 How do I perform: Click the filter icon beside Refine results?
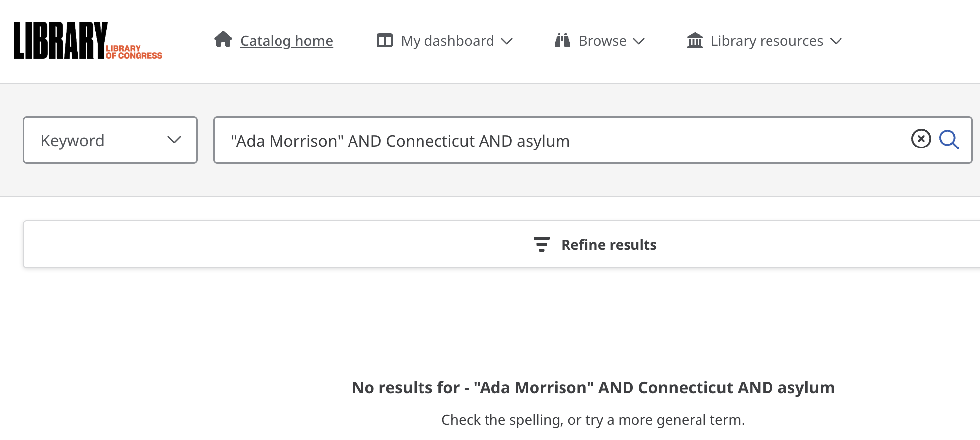point(541,244)
